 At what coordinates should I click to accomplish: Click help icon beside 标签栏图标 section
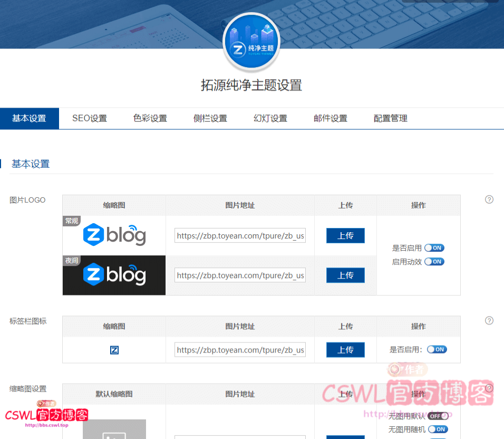pos(489,321)
